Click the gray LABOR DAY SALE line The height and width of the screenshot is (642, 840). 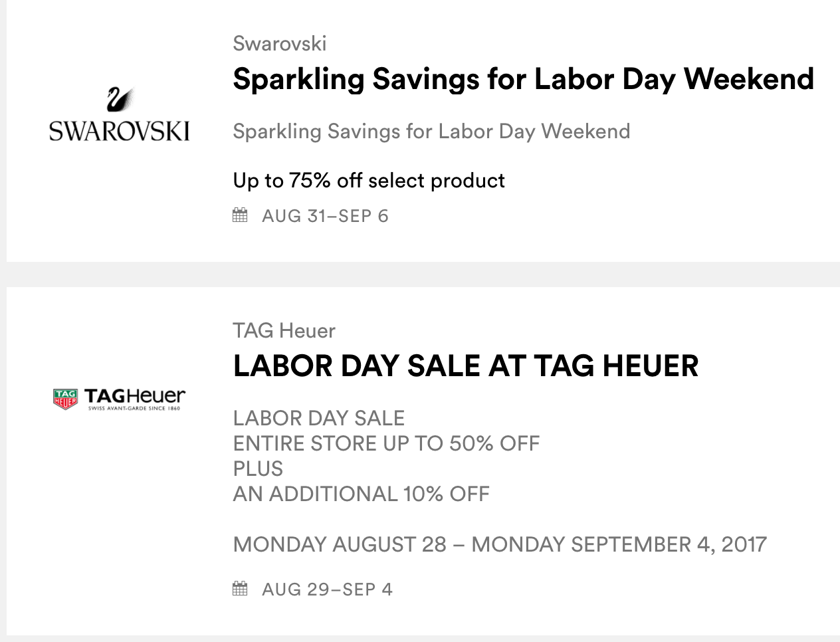(318, 418)
